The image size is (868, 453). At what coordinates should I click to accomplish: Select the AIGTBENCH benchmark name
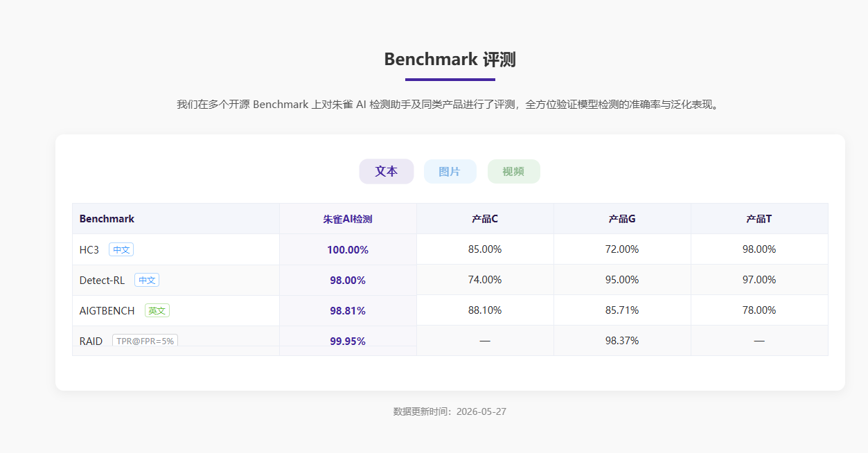click(107, 311)
